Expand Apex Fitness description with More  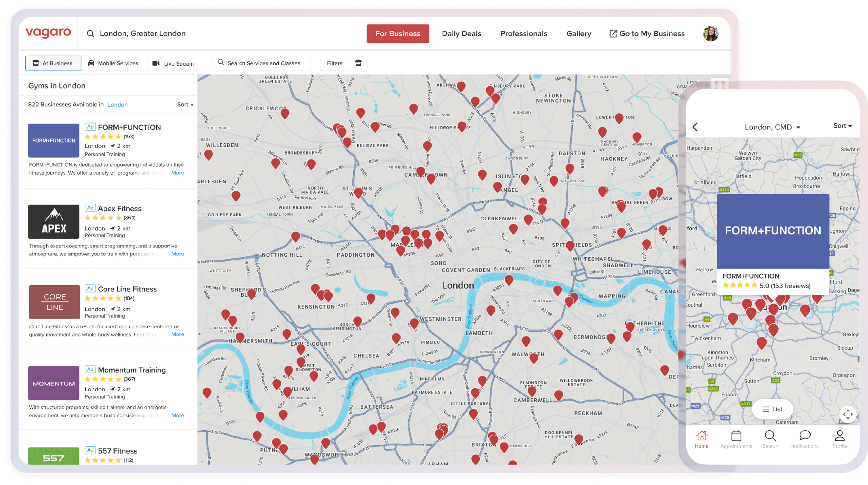(178, 254)
